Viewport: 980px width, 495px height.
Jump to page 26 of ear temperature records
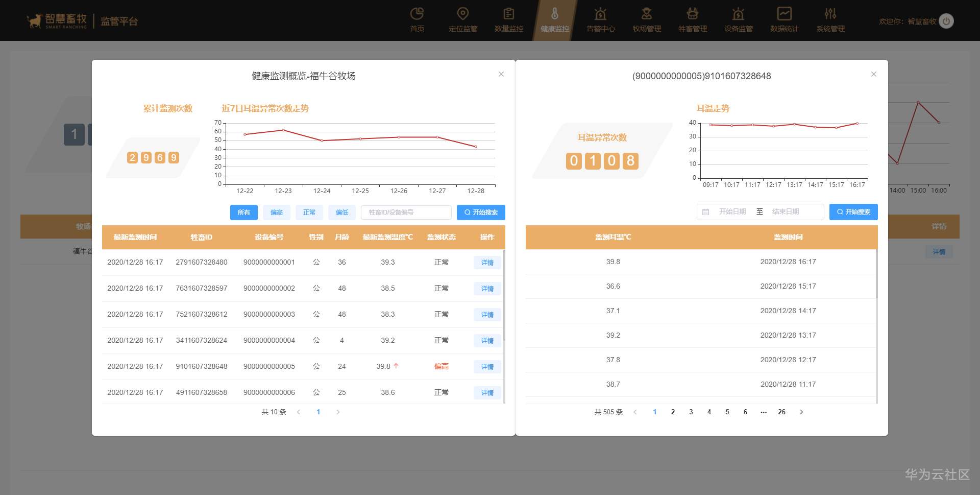click(x=781, y=412)
